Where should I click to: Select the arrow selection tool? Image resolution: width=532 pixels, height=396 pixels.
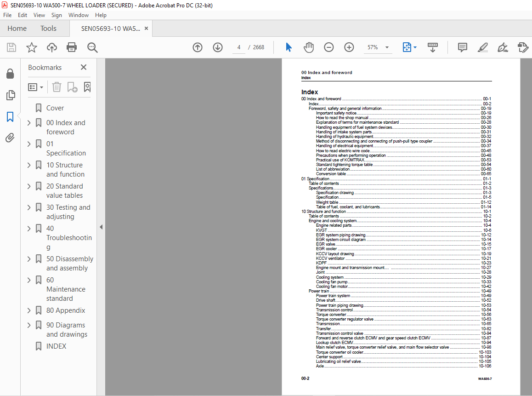coord(289,47)
